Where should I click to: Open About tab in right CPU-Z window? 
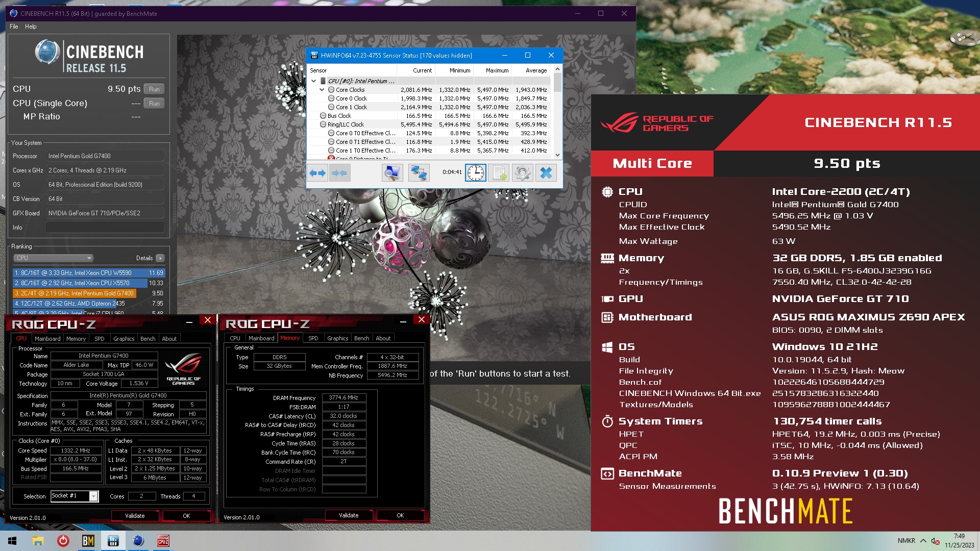click(x=383, y=338)
